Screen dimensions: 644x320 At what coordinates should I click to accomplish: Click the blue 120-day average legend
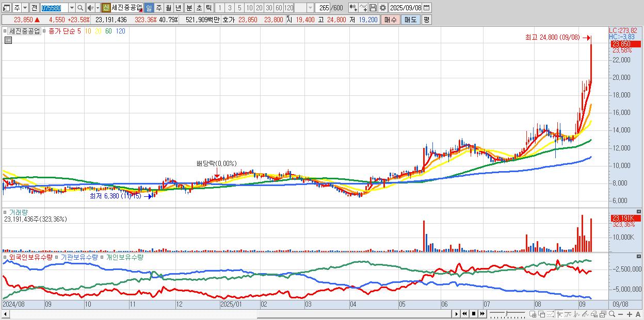[x=120, y=31]
